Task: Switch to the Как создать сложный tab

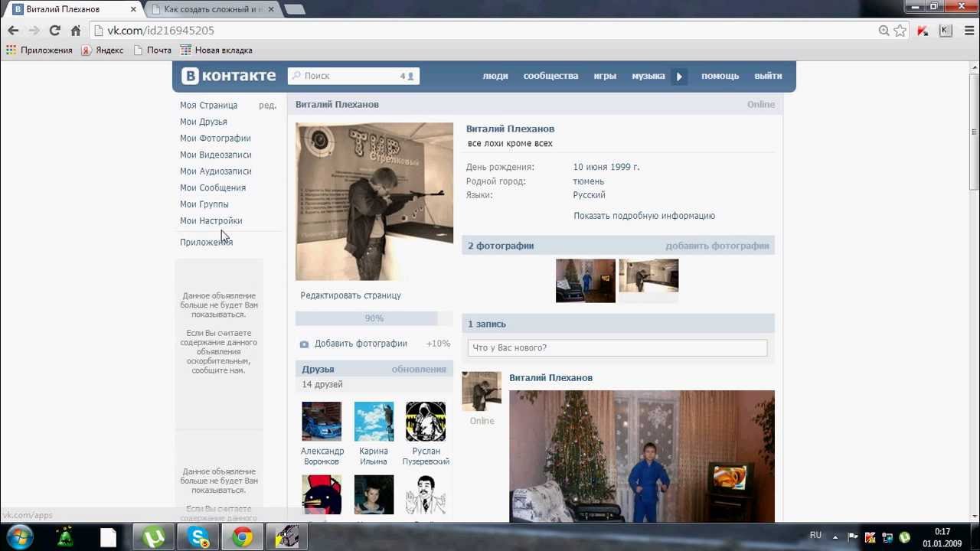Action: tap(212, 9)
